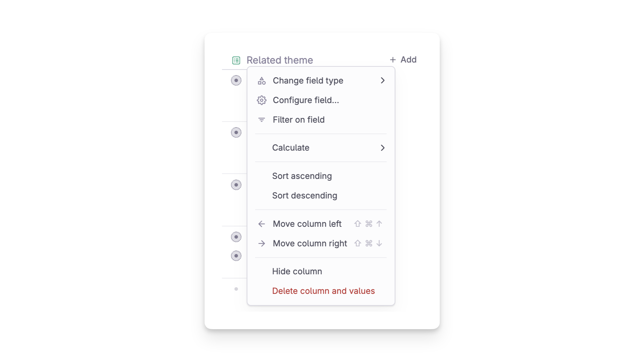Click the Related theme list field icon

click(236, 60)
